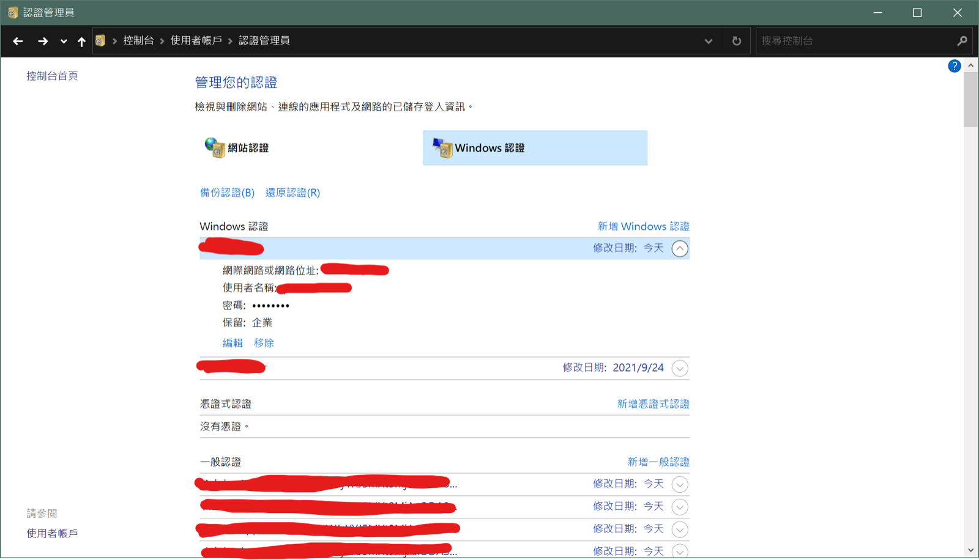Screen dimensions: 979x560
Task: Click the 管理您的認證 heading
Action: click(x=236, y=83)
